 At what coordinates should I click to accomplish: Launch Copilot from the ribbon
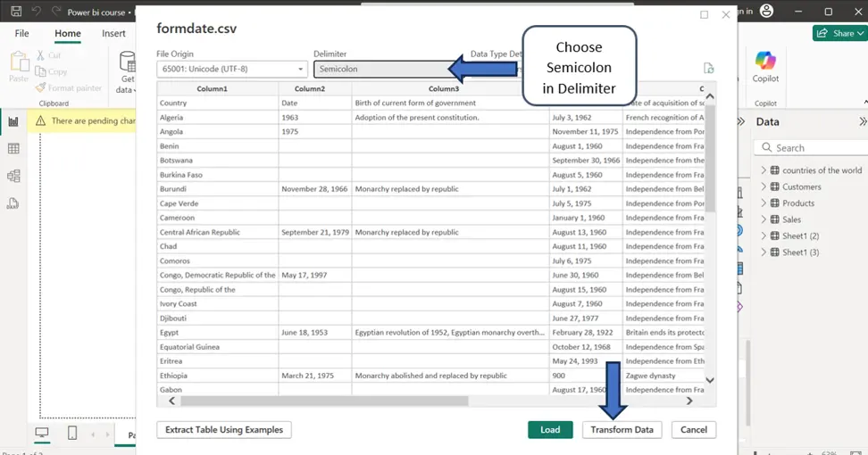[x=765, y=66]
